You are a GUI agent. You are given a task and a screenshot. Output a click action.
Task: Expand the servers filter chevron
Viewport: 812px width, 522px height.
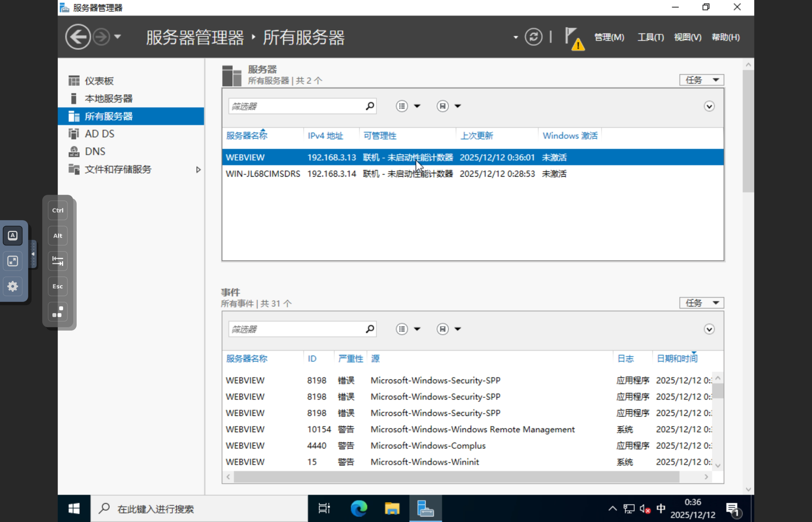709,106
